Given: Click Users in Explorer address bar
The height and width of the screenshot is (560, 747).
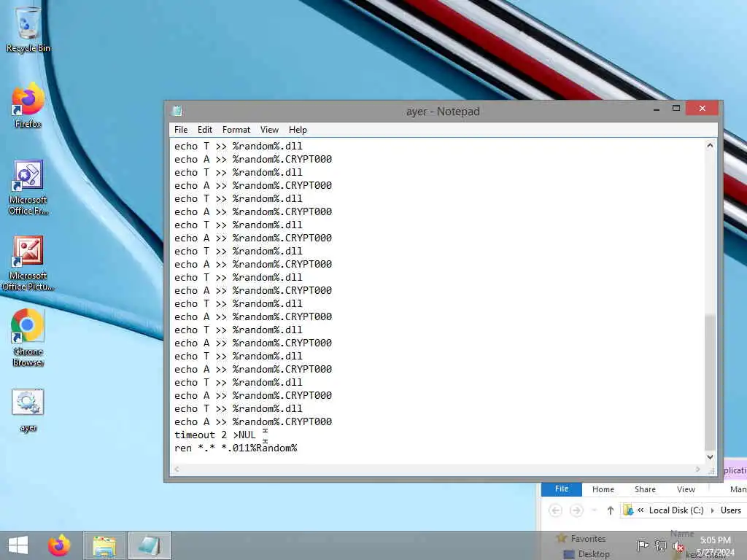Looking at the screenshot, I should pos(730,510).
